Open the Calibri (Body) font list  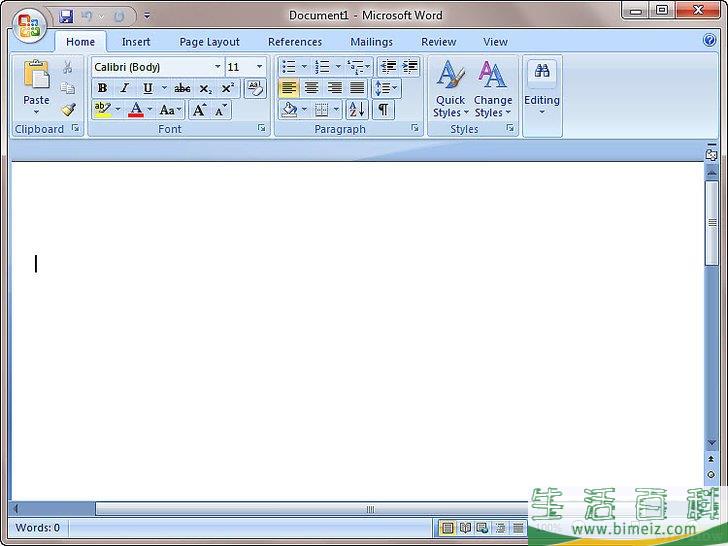217,67
